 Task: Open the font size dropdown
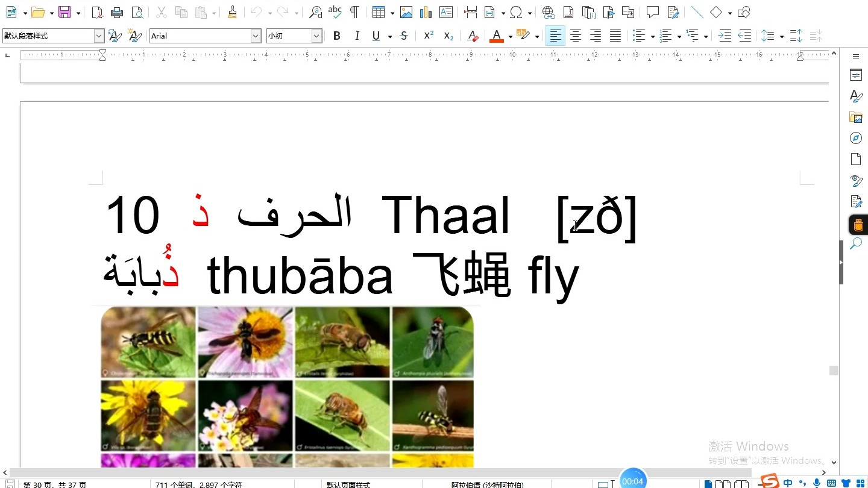pos(316,36)
